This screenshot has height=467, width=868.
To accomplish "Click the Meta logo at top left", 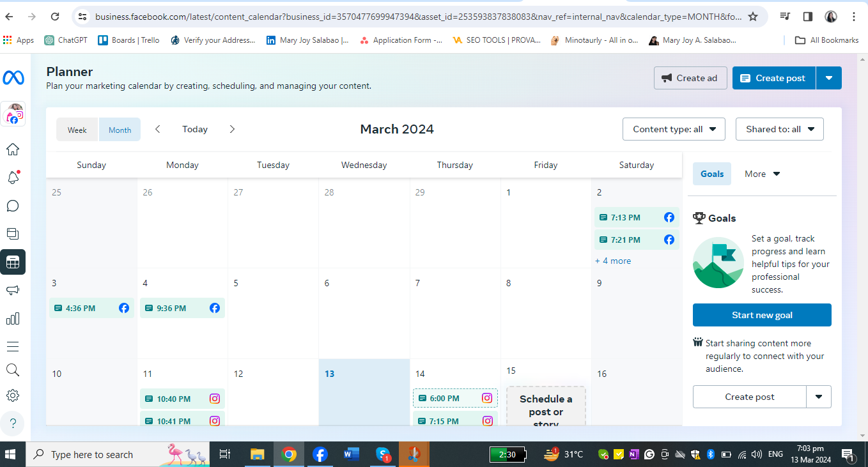I will [13, 77].
